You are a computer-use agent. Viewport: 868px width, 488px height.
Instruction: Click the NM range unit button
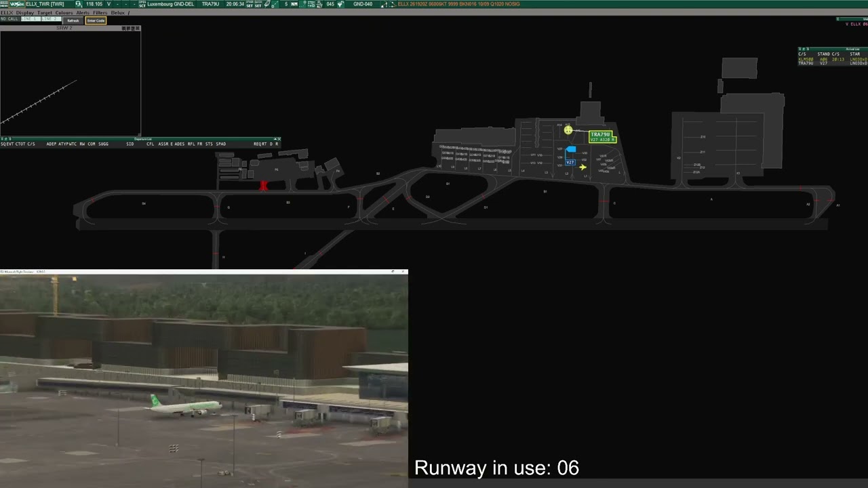coord(294,4)
